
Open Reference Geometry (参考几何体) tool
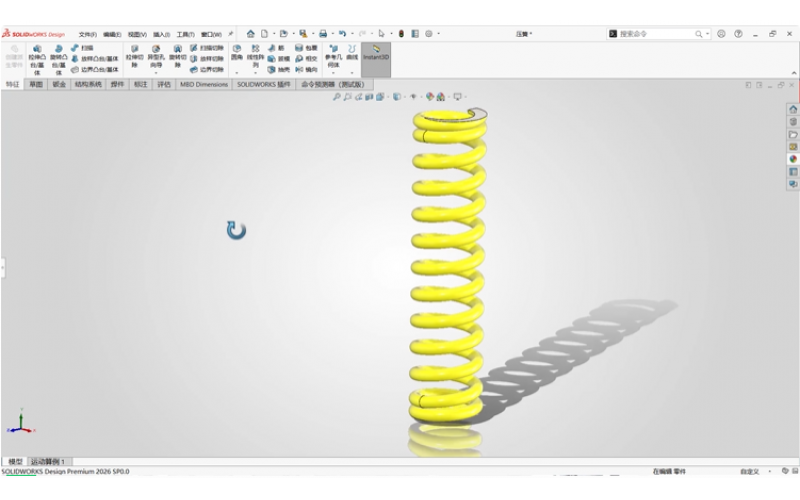coord(333,56)
